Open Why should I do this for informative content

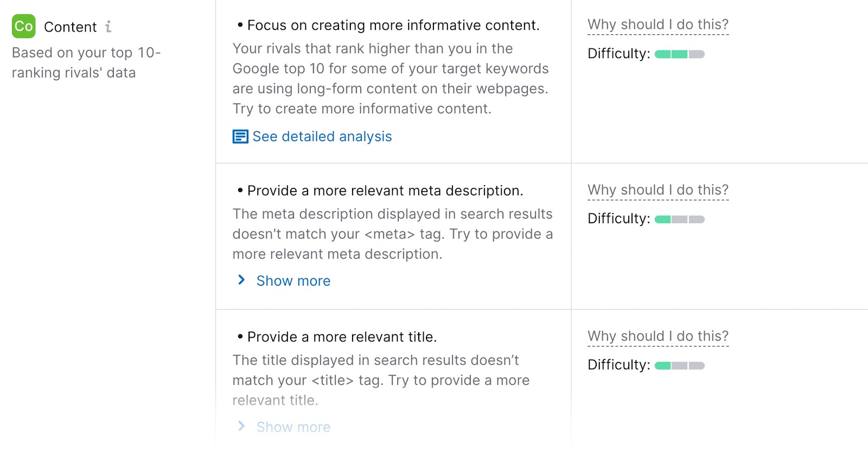[658, 24]
